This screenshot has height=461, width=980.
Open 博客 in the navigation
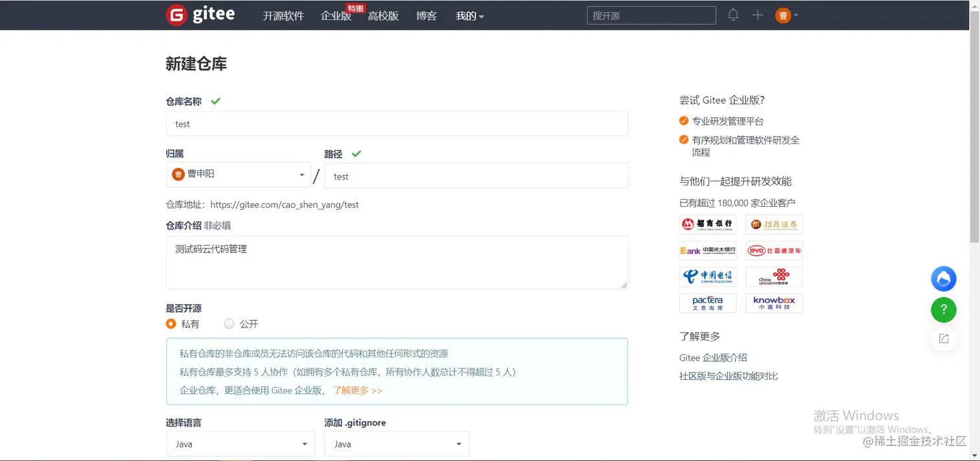(426, 16)
